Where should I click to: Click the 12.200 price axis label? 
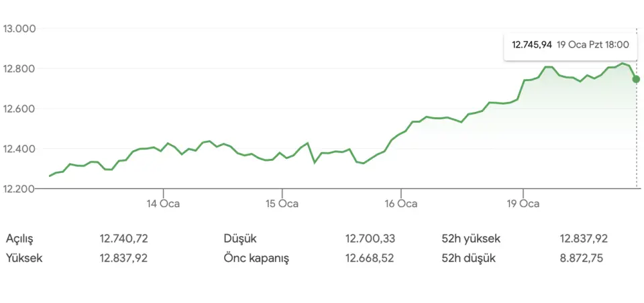pyautogui.click(x=19, y=188)
